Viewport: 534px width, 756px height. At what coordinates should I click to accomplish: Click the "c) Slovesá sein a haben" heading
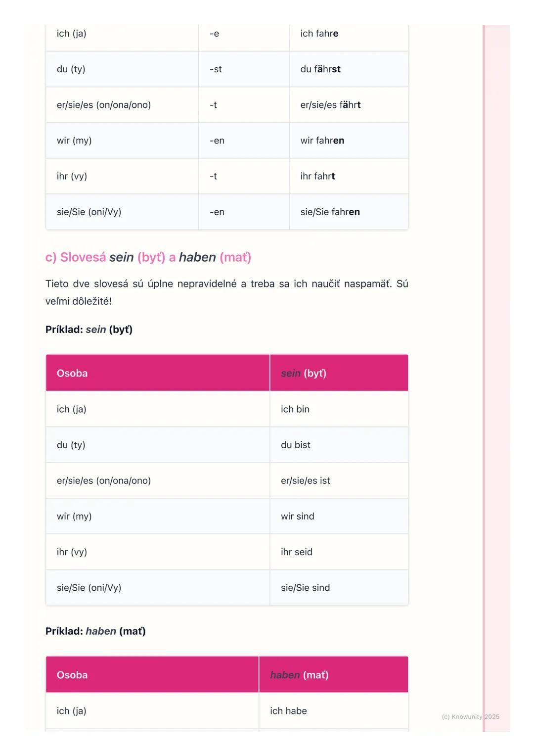[148, 257]
